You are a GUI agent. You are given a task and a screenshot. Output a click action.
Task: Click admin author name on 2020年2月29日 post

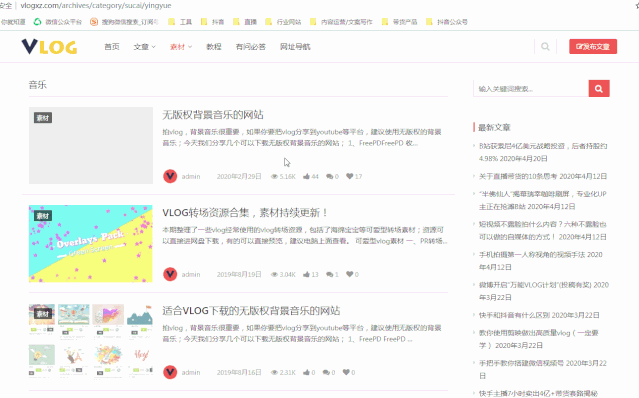(x=191, y=176)
